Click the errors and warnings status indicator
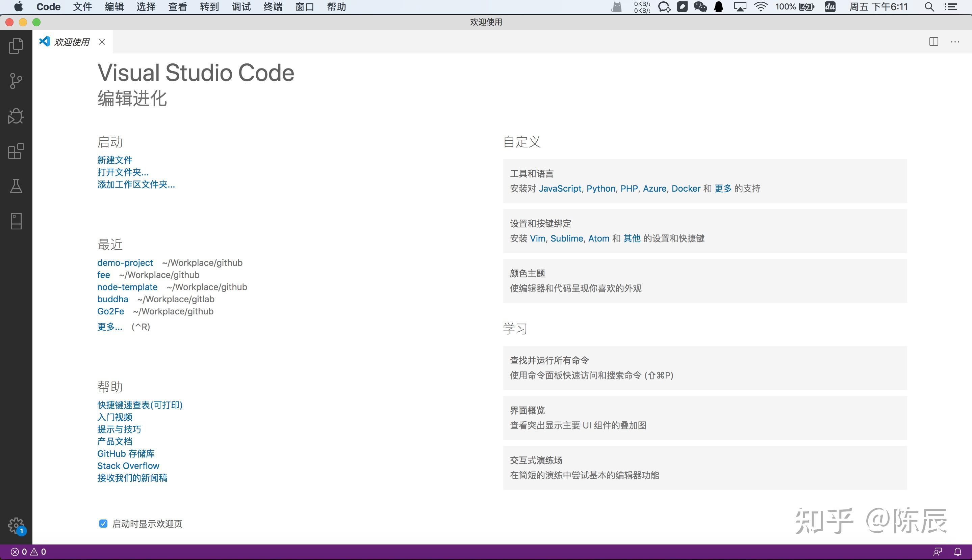 tap(28, 552)
